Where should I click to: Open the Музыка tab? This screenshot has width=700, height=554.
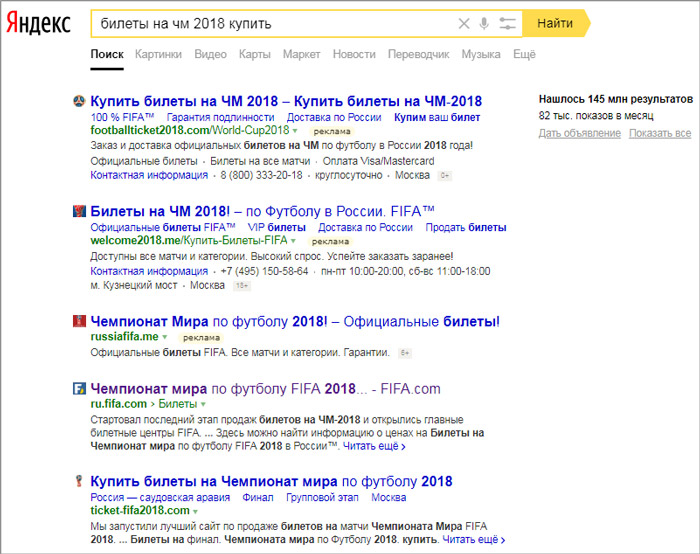(x=481, y=54)
